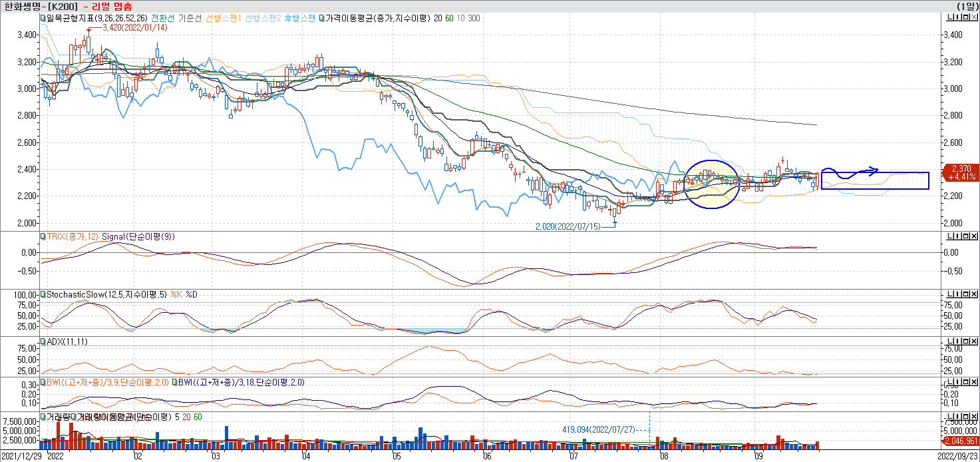The image size is (980, 462).
Task: Click the vertical-bar icon in the price chart panel
Action: (x=958, y=17)
